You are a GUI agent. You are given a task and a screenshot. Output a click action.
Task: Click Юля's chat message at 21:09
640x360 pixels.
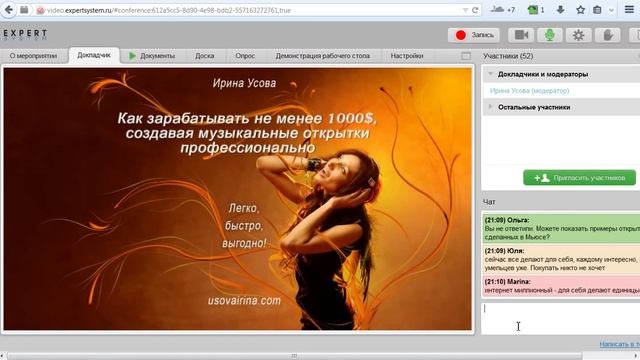tap(561, 259)
